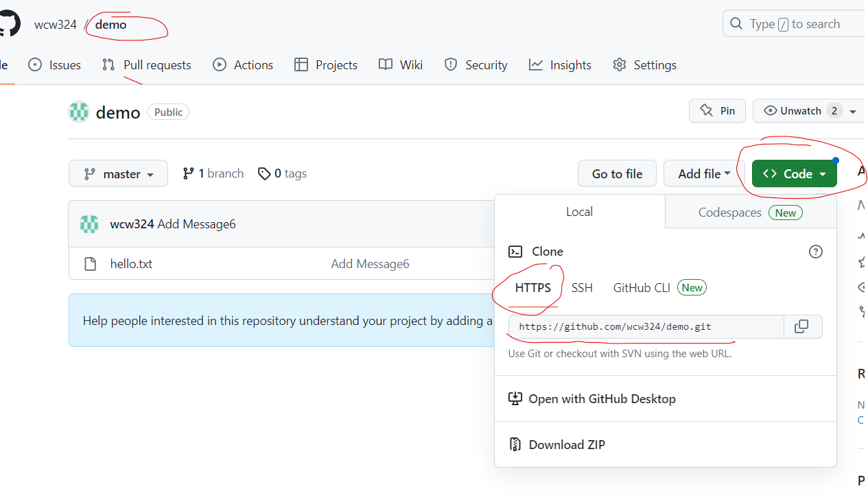Open wcw324 author link in commit row
The height and width of the screenshot is (495, 868).
pos(132,224)
